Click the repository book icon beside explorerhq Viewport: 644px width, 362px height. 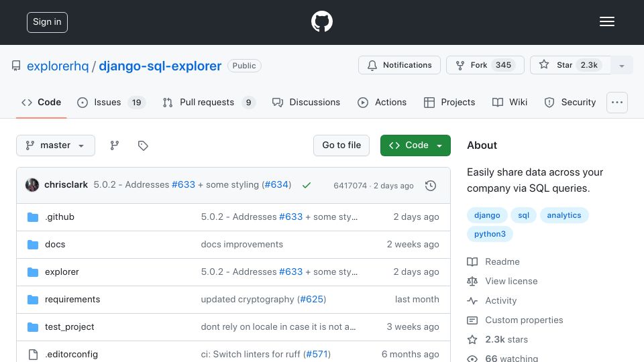[x=16, y=66]
